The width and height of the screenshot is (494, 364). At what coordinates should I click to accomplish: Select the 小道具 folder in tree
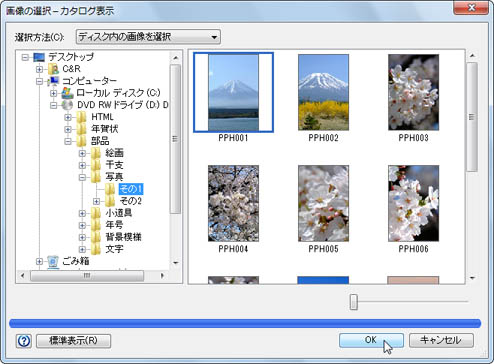coord(119,213)
